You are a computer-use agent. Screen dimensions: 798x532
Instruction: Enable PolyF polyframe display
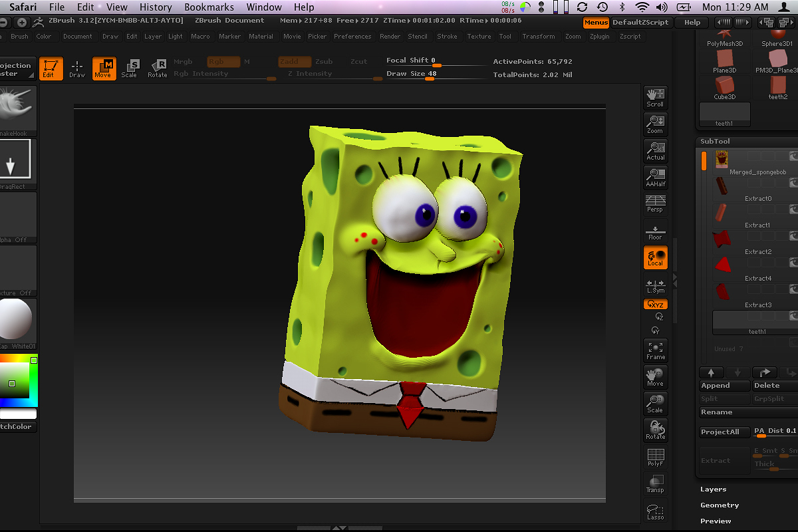coord(655,458)
